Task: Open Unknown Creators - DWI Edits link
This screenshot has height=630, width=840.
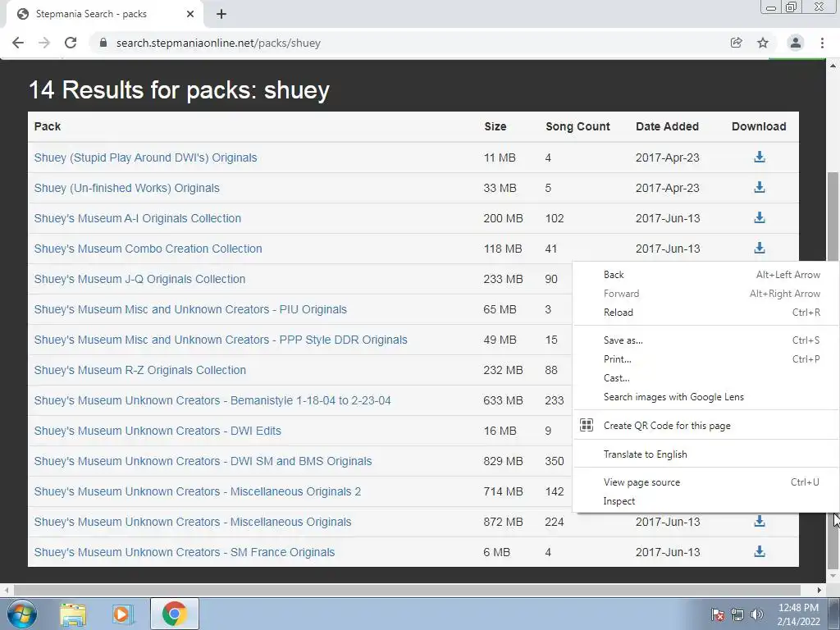Action: (157, 431)
